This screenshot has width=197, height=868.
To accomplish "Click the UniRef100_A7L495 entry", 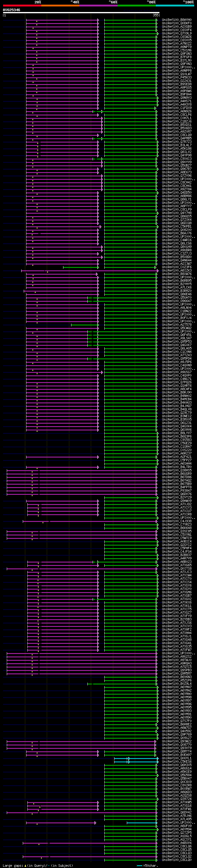I will 177,819.
